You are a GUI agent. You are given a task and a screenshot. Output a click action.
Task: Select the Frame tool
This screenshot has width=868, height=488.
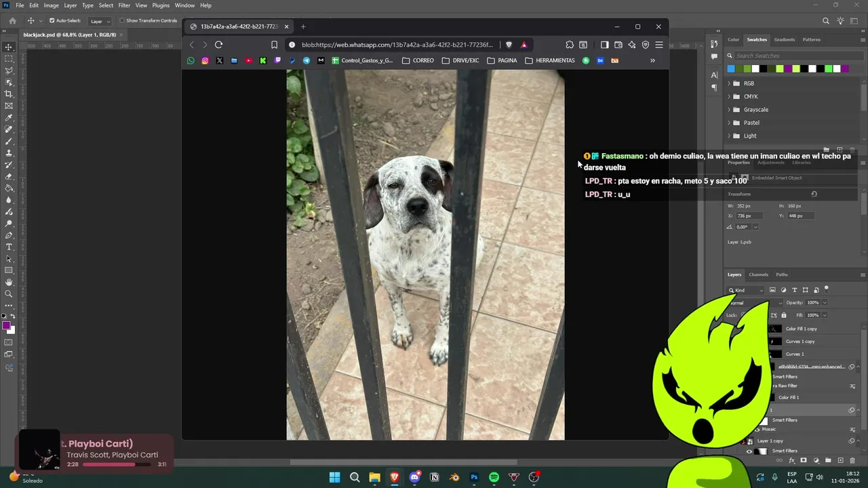point(9,106)
